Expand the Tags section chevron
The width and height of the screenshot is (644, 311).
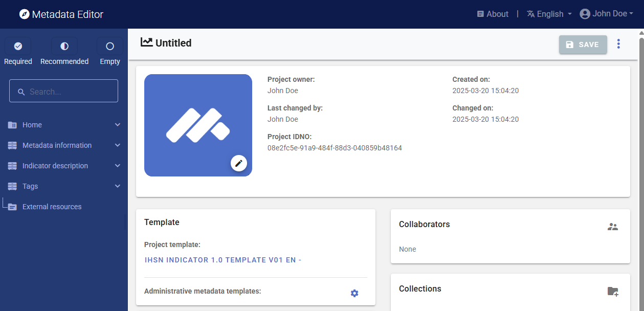[x=118, y=186]
